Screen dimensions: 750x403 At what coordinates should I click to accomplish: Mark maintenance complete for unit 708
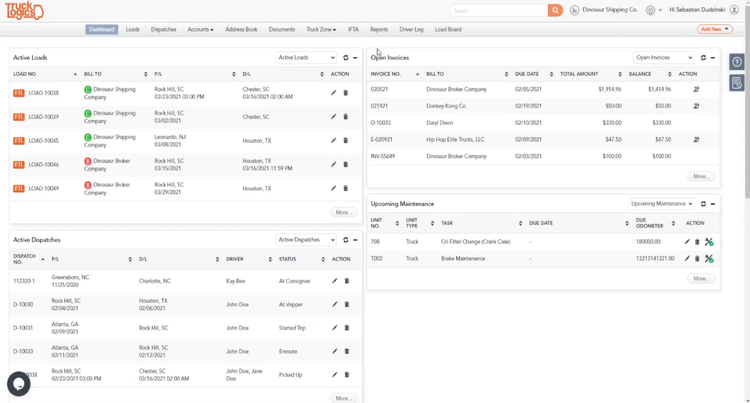point(709,242)
